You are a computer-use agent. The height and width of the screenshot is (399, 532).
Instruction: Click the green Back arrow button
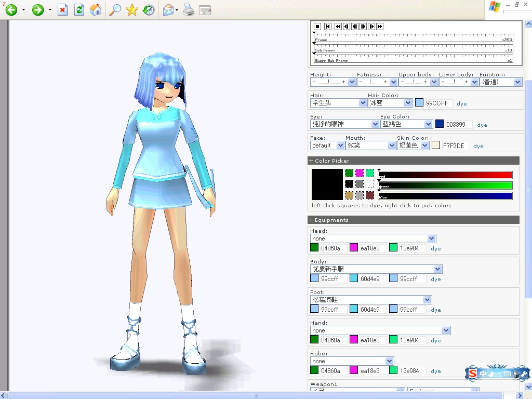(x=11, y=10)
